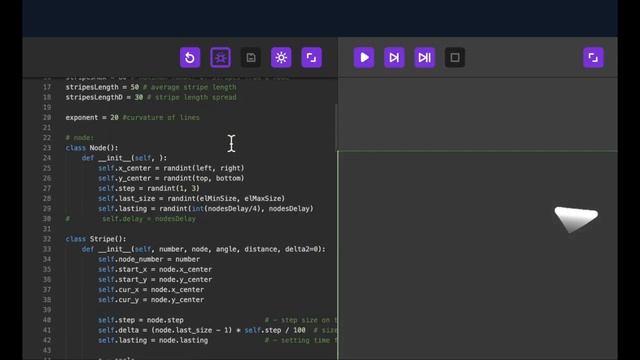Click the editor vertical scrollbar
Screen dimensions: 640x360
(336, 127)
